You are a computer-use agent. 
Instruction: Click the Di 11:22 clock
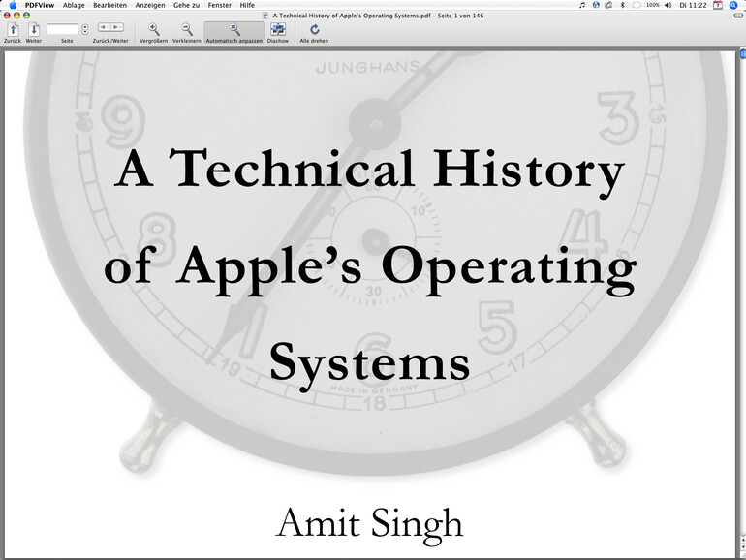pos(693,5)
